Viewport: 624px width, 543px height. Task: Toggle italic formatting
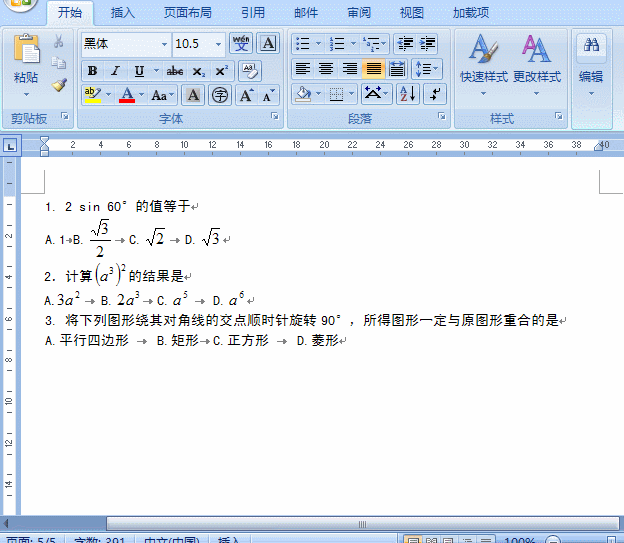tap(115, 71)
